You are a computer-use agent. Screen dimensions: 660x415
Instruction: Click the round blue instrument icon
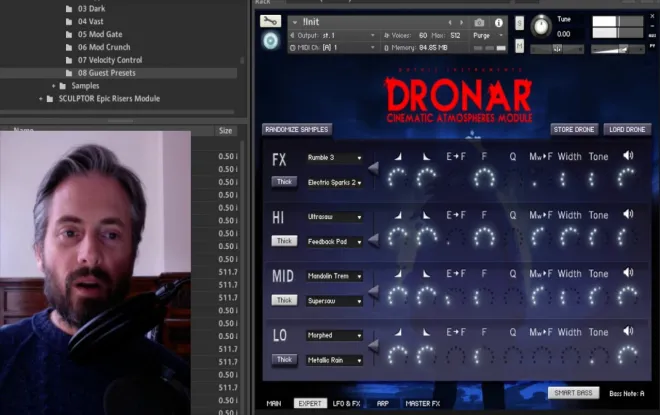point(271,41)
